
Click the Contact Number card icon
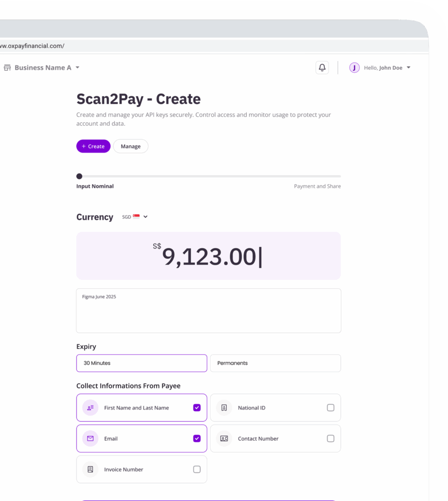pos(224,438)
